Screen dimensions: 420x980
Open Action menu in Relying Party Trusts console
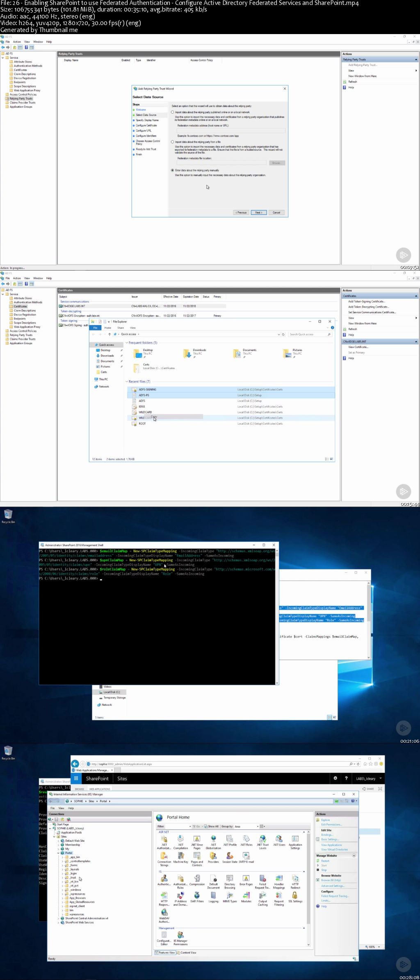pyautogui.click(x=17, y=42)
